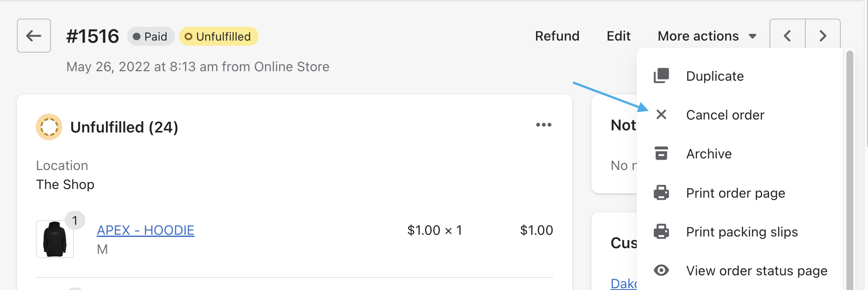Click the Cancel order X icon
This screenshot has height=290, width=868.
(x=661, y=115)
